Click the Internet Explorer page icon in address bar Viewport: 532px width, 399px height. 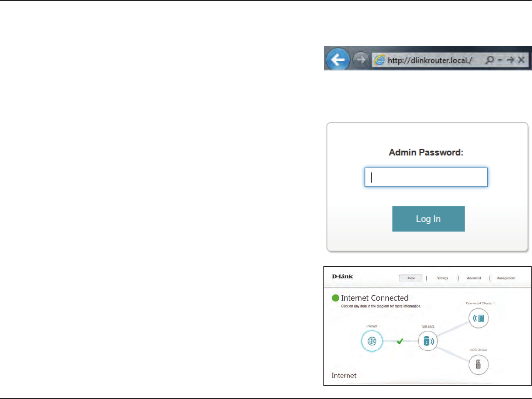379,60
